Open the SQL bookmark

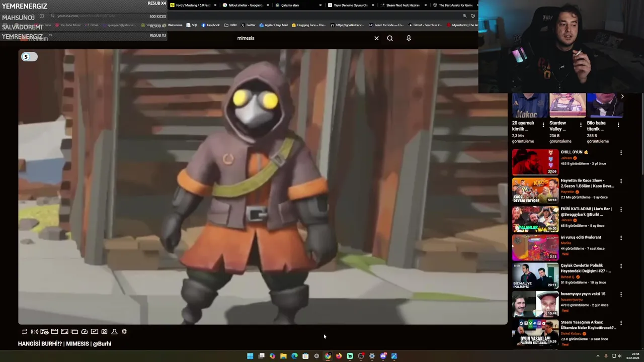point(192,25)
